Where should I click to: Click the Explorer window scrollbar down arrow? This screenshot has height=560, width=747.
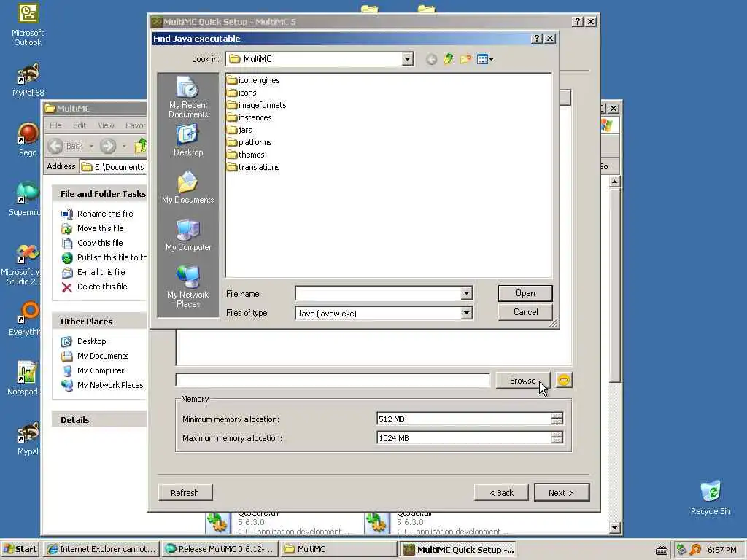(614, 528)
